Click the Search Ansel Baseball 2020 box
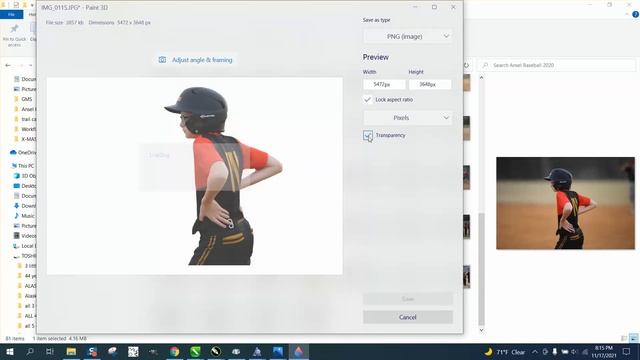This screenshot has height=360, width=640. pos(556,65)
